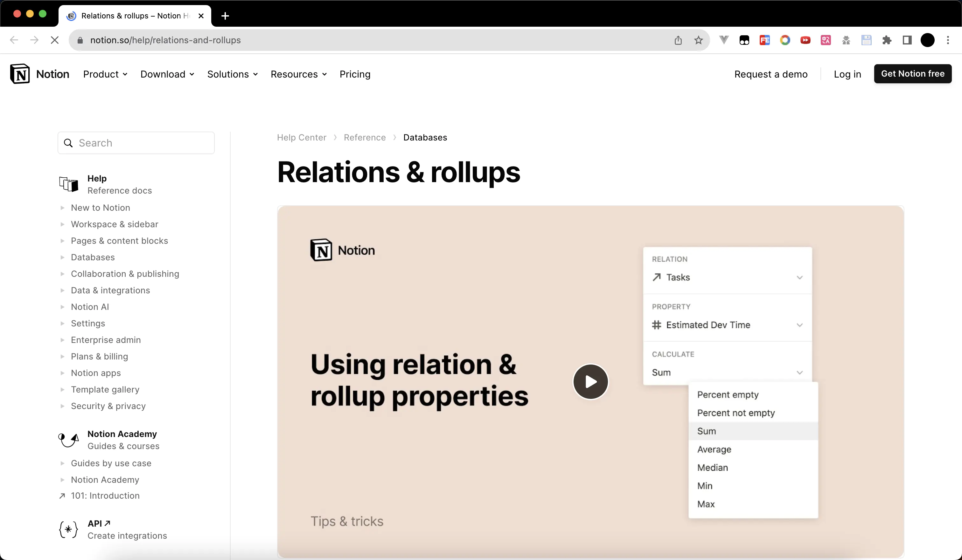The height and width of the screenshot is (560, 962).
Task: Expand Guides by use case section
Action: coord(63,463)
